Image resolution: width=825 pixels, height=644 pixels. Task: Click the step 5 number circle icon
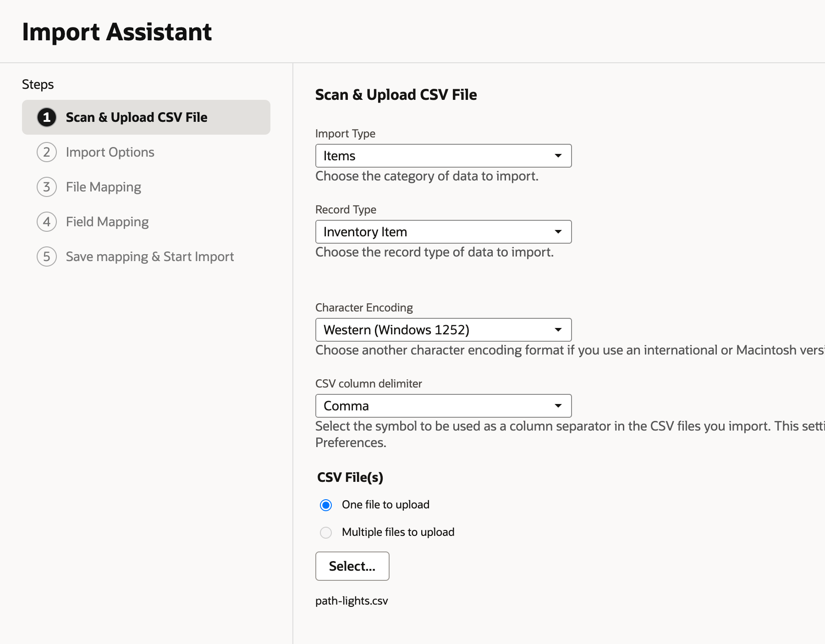tap(47, 257)
